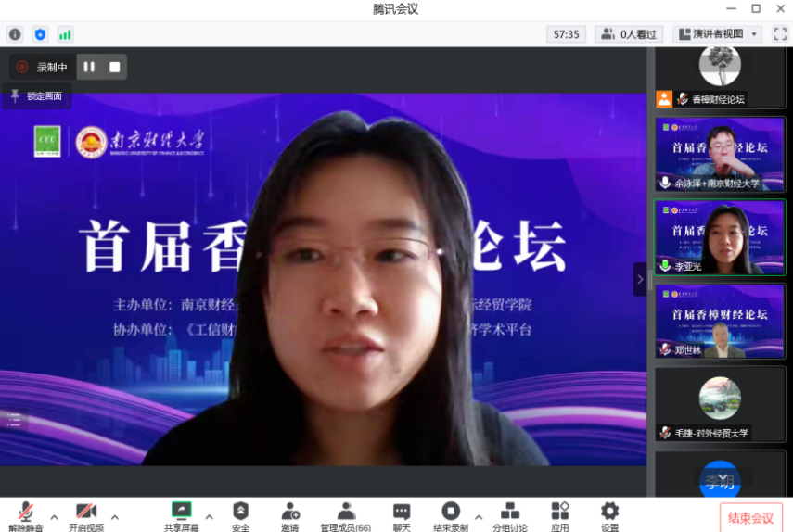Check the network signal bars icon
Viewport: 793px width, 532px height.
coord(65,34)
